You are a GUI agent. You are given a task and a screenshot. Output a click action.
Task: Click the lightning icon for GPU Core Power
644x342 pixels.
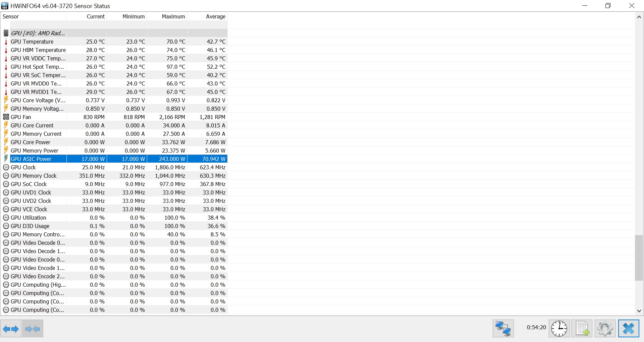click(x=6, y=142)
